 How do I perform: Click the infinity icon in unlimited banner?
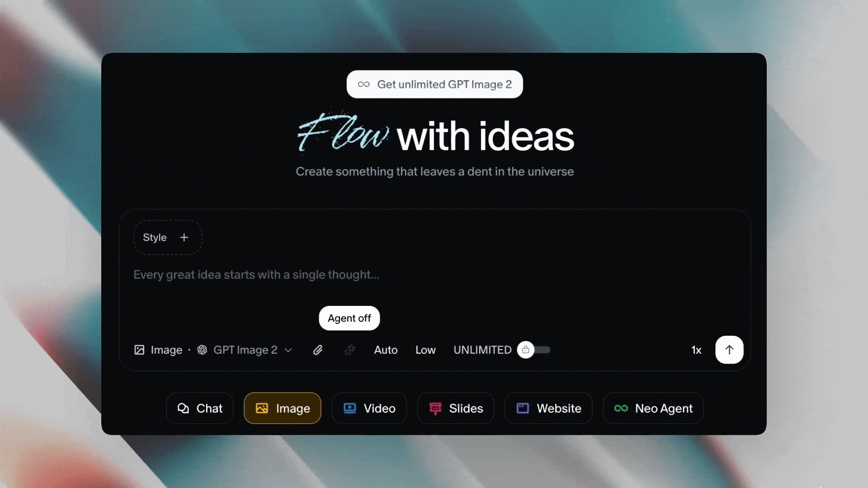pyautogui.click(x=364, y=84)
